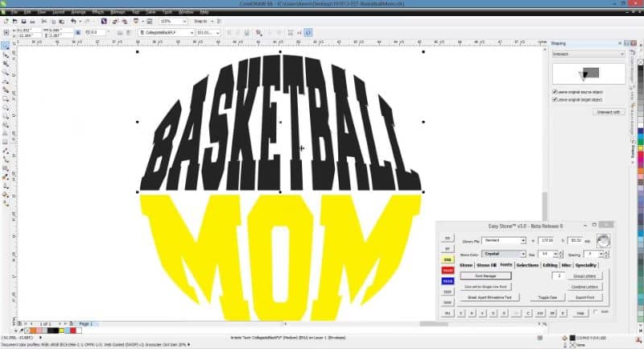
Task: Toggle Leave original source object checkbox
Action: (x=555, y=92)
